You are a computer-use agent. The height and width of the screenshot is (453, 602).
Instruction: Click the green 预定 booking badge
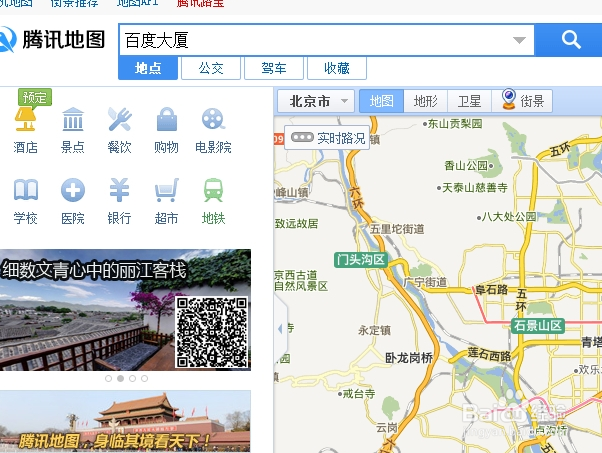(35, 97)
